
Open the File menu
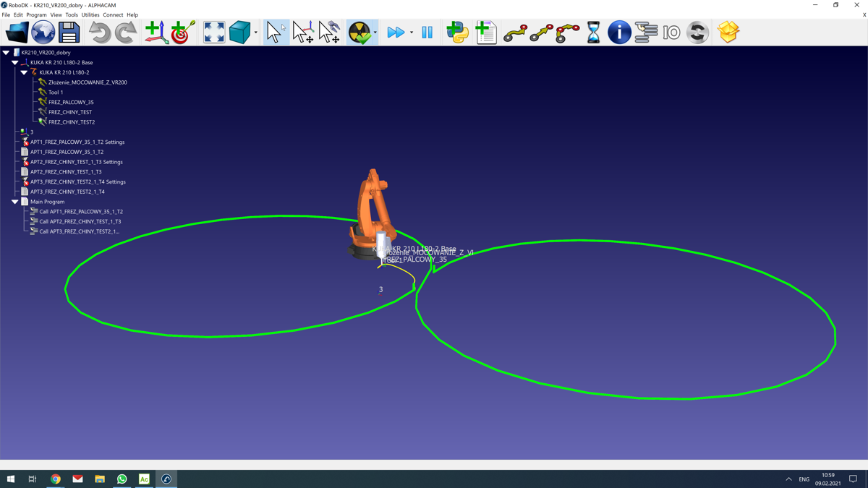6,14
